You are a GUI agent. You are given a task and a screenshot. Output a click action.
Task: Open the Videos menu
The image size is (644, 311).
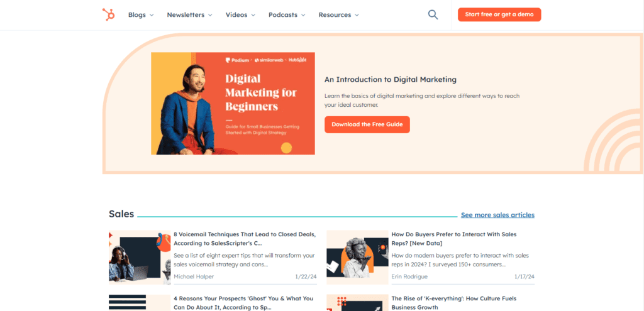240,15
